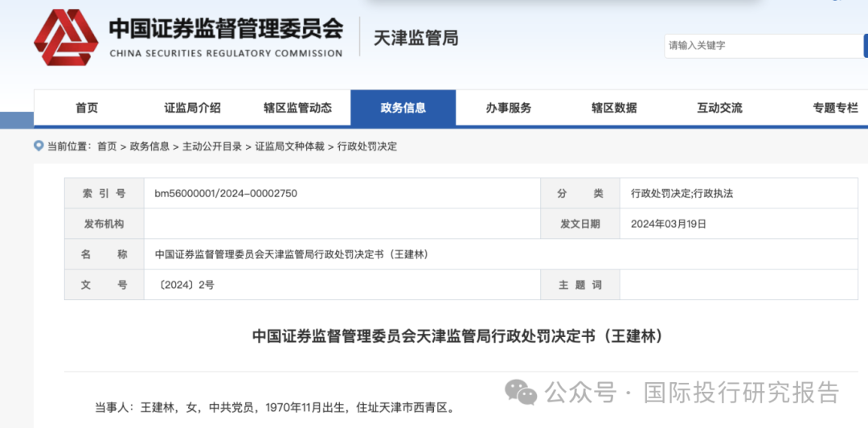Click the document number 〔2024〕2号
The height and width of the screenshot is (428, 868).
[186, 285]
